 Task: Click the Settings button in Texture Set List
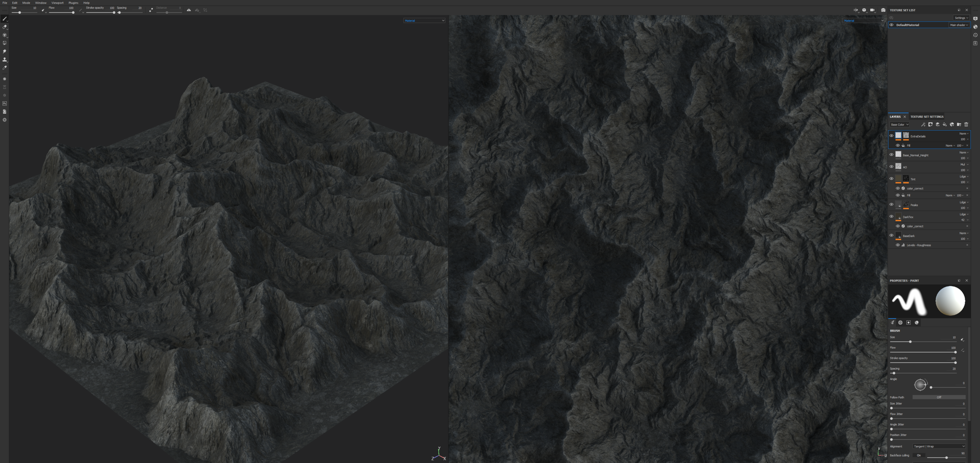pyautogui.click(x=961, y=18)
